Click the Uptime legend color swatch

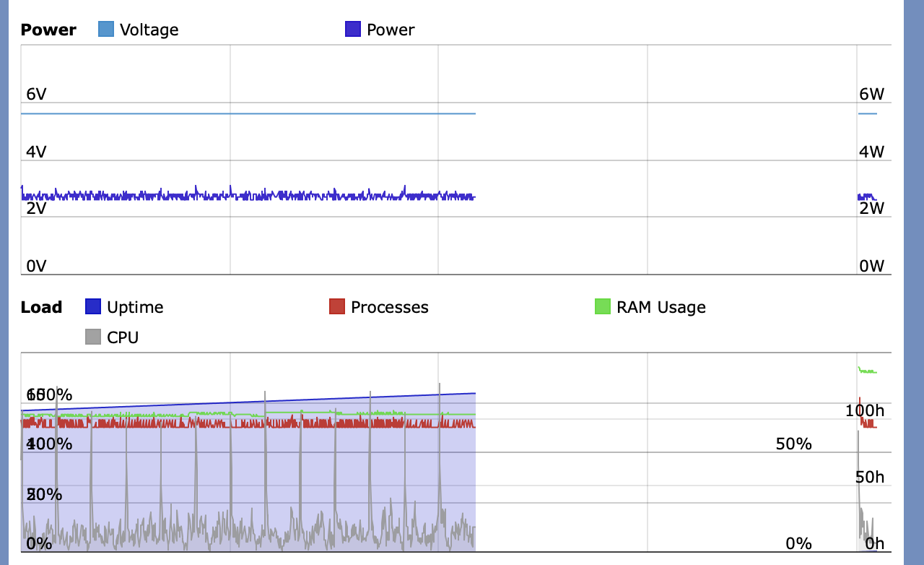click(x=93, y=307)
